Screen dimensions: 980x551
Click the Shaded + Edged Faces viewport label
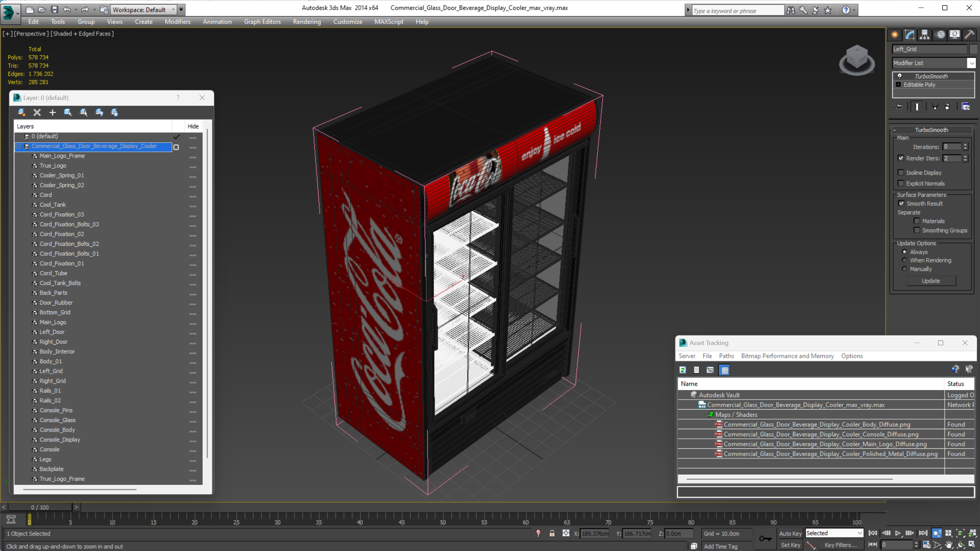click(x=82, y=33)
